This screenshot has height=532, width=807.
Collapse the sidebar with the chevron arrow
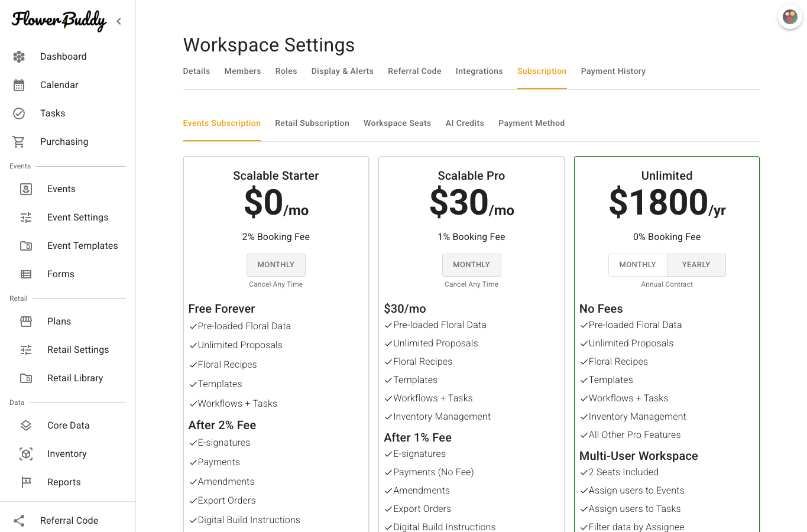pos(119,21)
